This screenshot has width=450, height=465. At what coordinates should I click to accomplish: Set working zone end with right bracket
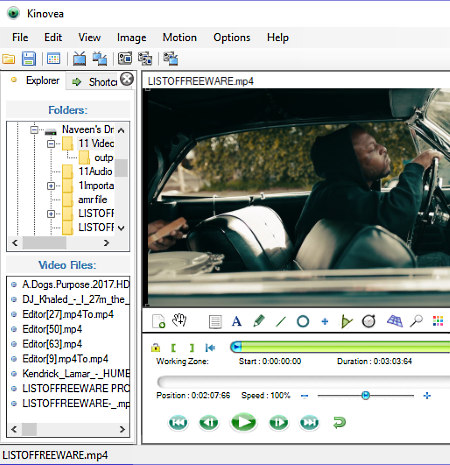pos(191,348)
